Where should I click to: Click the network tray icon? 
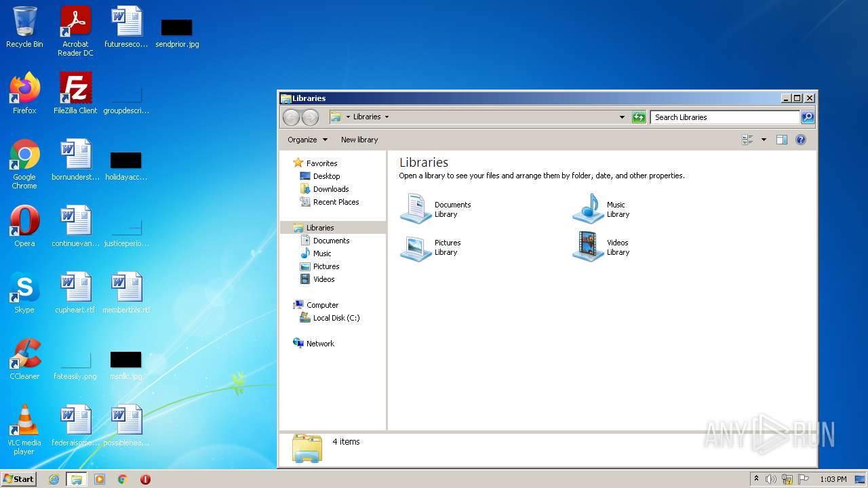[x=787, y=479]
